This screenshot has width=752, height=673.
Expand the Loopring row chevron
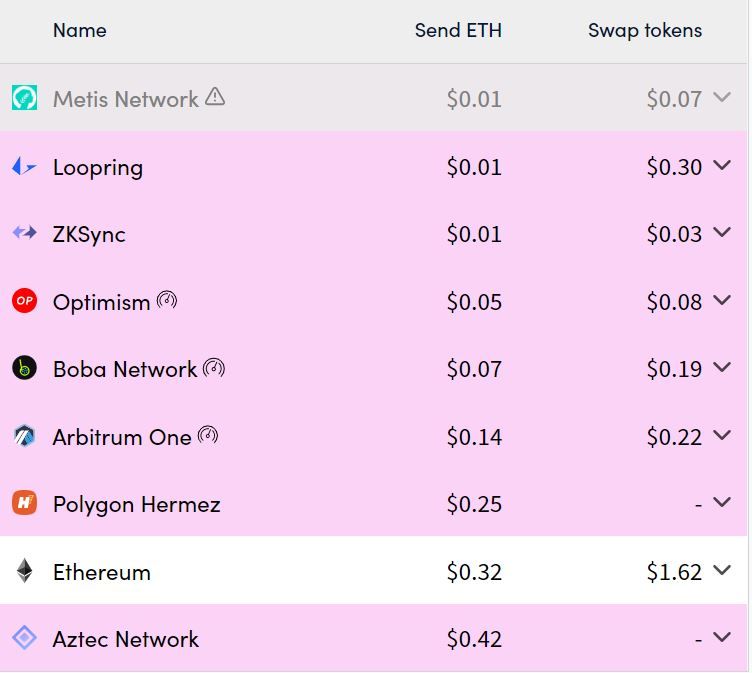tap(722, 166)
